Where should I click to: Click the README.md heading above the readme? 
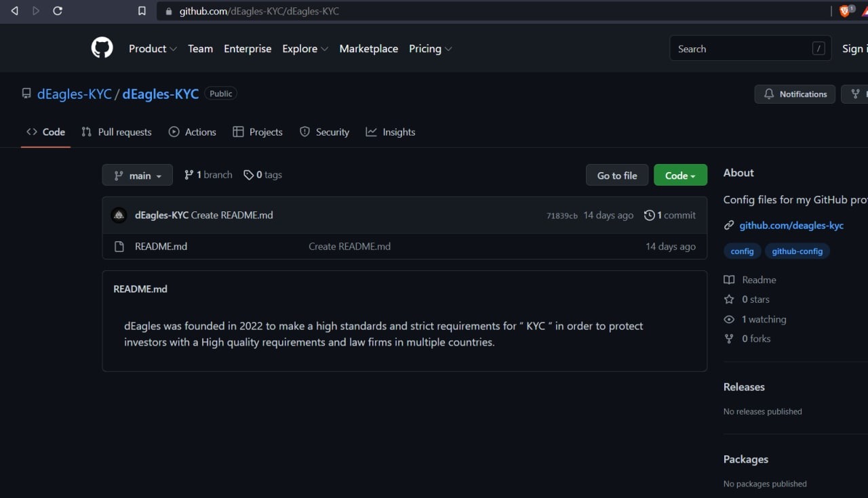pos(140,289)
